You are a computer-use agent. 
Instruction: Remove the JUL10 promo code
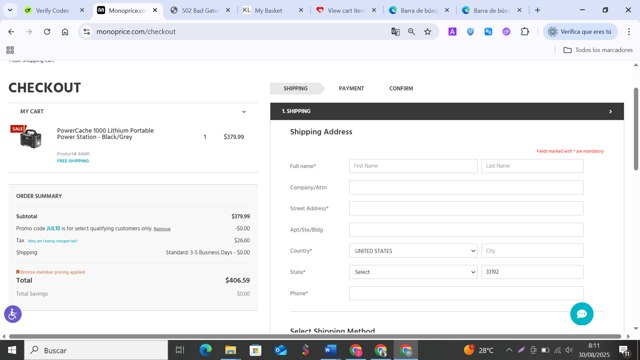click(162, 229)
